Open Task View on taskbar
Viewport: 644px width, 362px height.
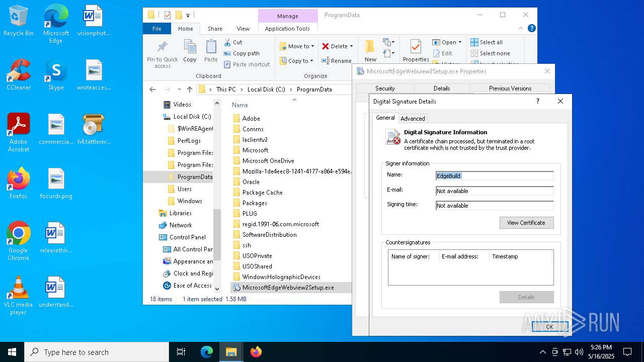point(181,352)
